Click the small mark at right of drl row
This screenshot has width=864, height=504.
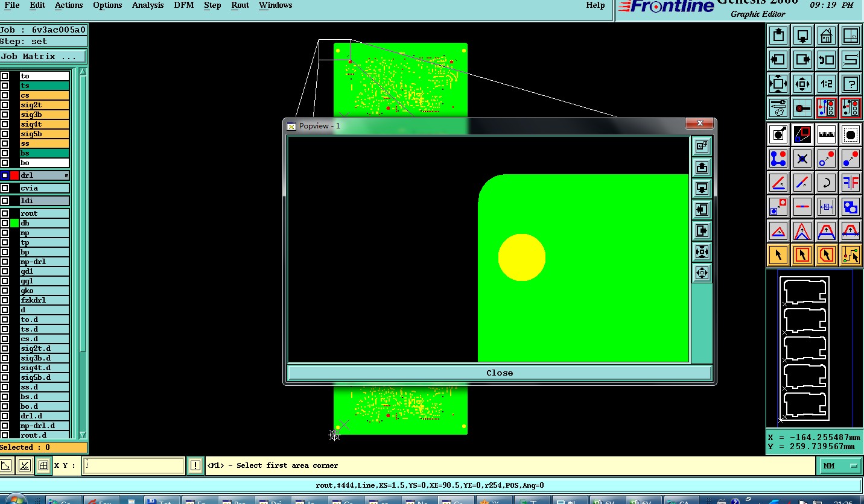pyautogui.click(x=66, y=175)
